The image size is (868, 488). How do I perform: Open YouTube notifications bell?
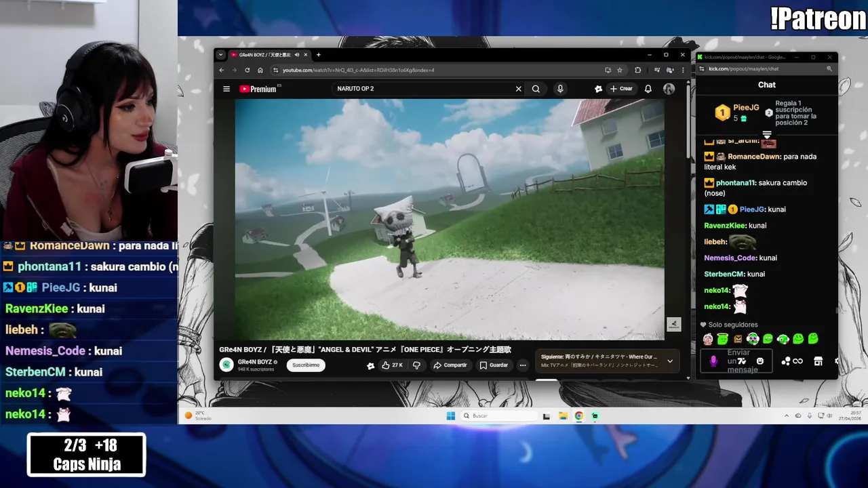coord(648,89)
